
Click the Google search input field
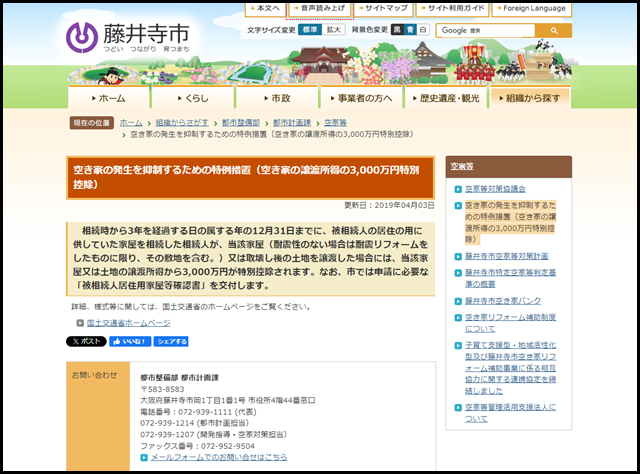(x=486, y=31)
